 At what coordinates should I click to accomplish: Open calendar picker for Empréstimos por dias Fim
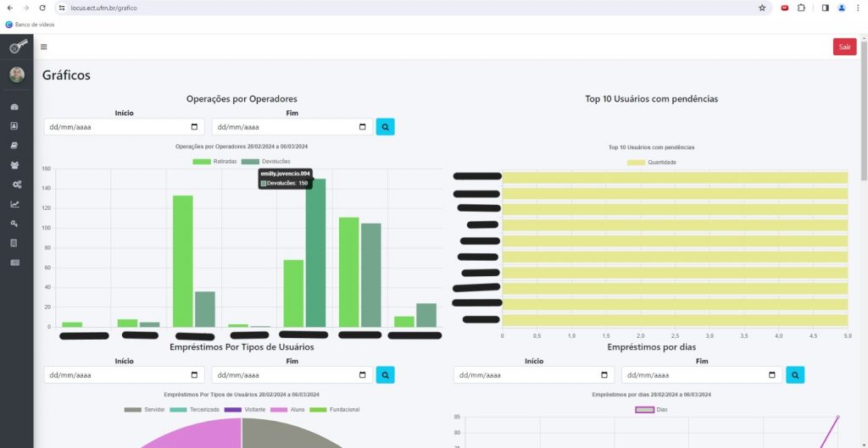coord(772,375)
